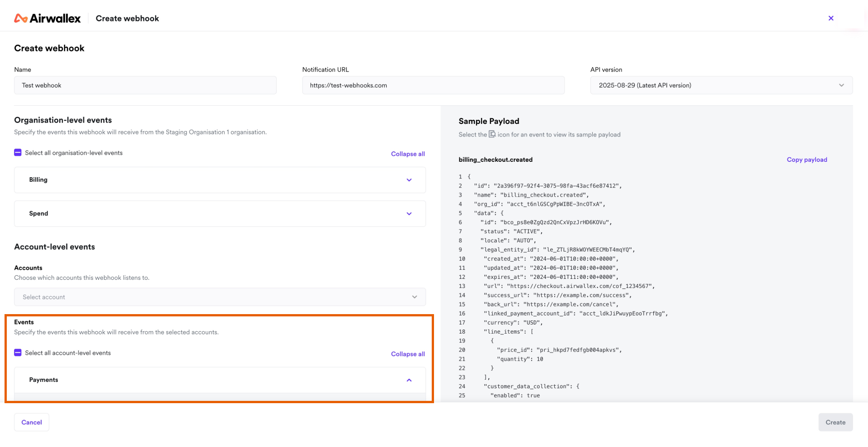Click Collapse all for account-level events
Screen dimensions: 868x447
click(408, 354)
